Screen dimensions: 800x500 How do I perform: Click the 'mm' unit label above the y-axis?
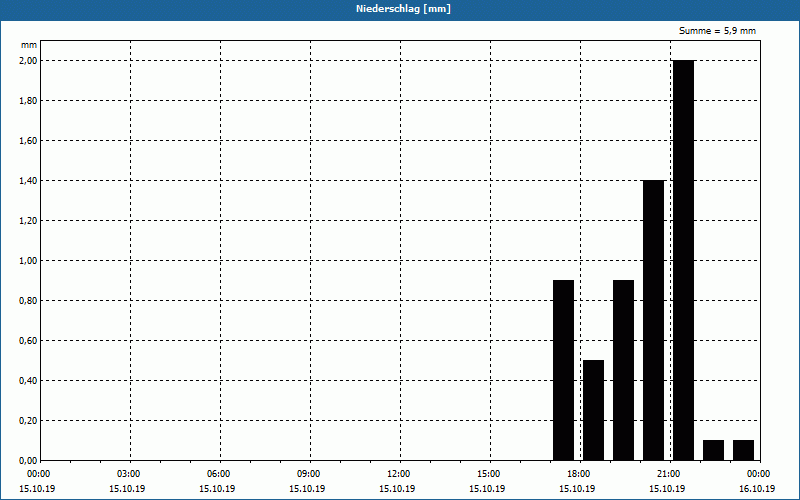[29, 45]
